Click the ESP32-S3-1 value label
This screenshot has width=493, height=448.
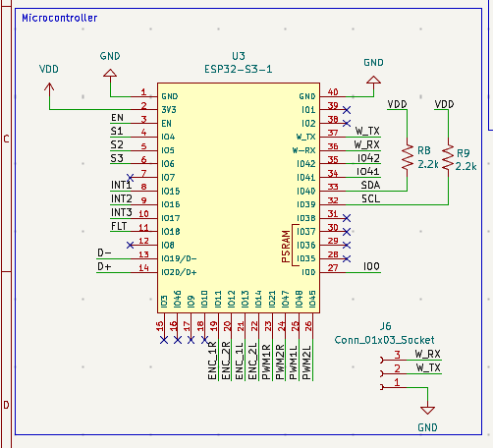point(239,69)
